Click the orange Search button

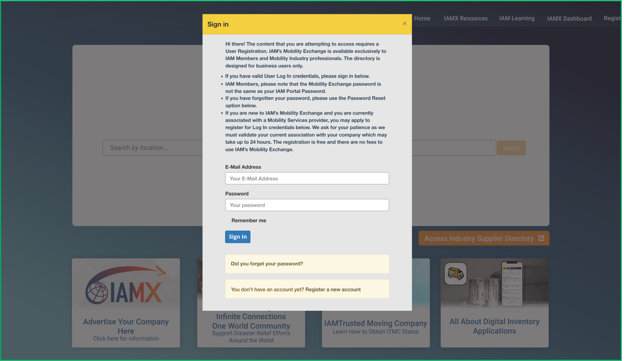pos(511,148)
